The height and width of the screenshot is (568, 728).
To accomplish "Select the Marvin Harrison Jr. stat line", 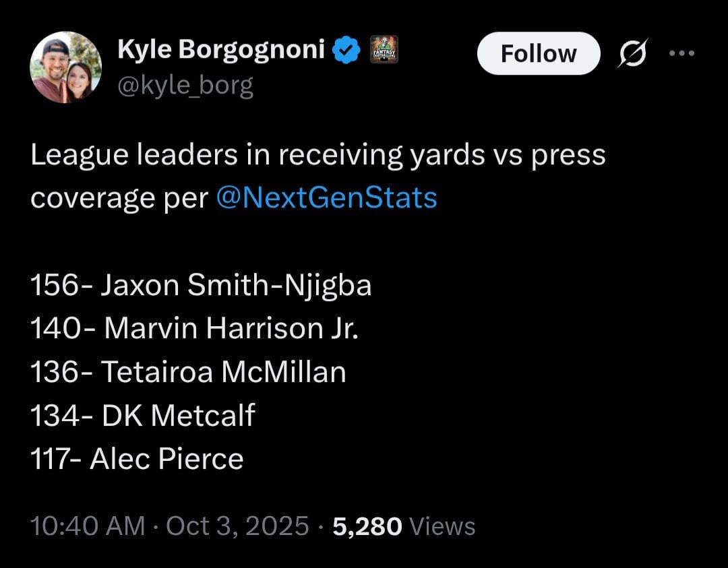I will (x=193, y=328).
